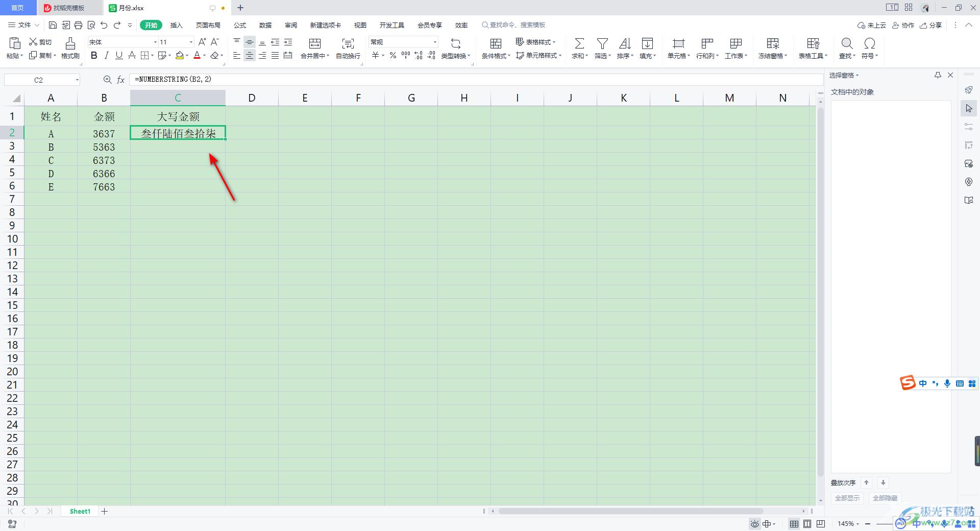Apply the red font color swatch
Image resolution: width=980 pixels, height=531 pixels.
coord(197,55)
